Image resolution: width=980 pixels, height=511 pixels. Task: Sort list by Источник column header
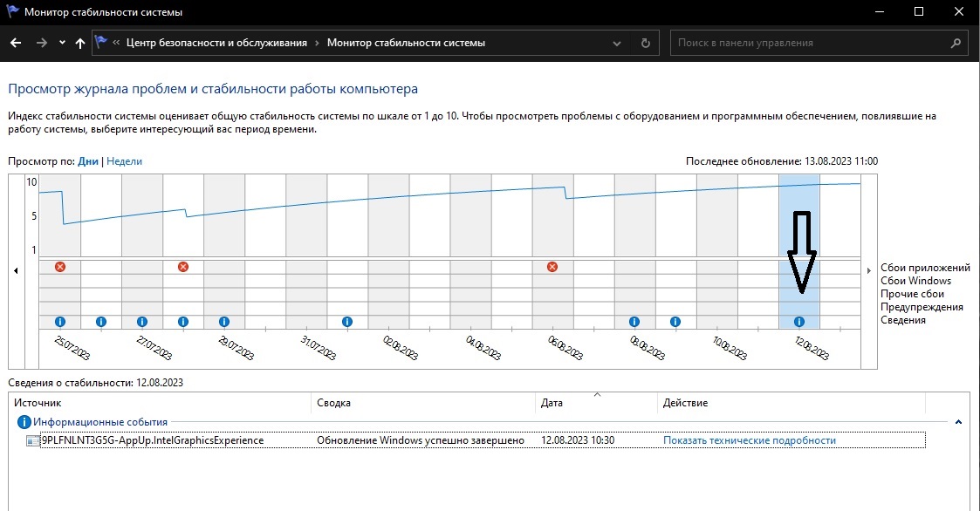38,403
